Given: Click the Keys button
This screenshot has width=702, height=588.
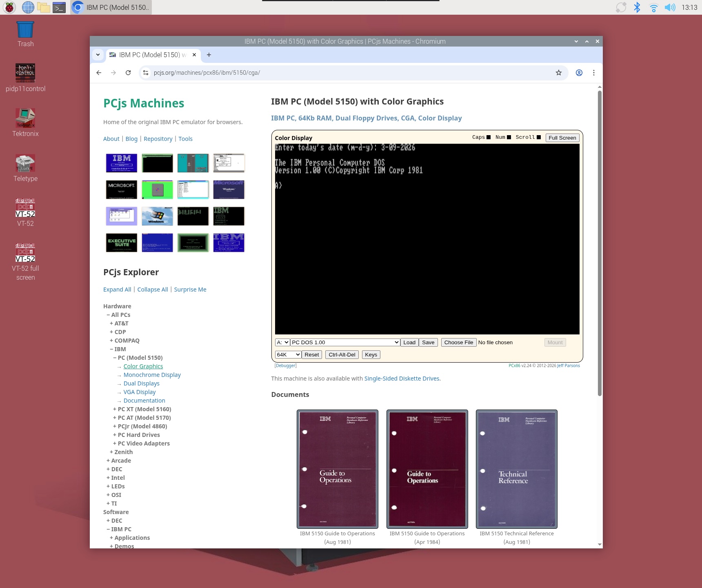Looking at the screenshot, I should click(x=371, y=355).
